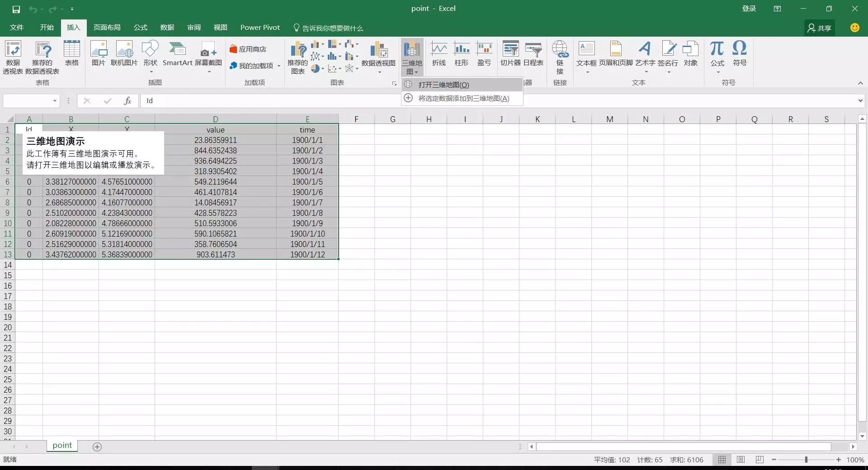Insert Signature Line (签名行)
This screenshot has width=868, height=470.
click(x=668, y=57)
